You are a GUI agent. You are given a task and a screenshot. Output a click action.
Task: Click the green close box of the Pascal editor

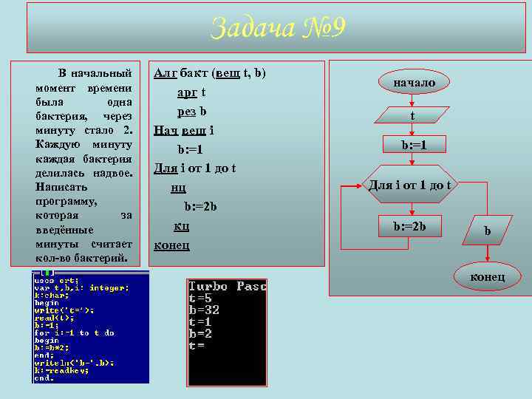coord(47,273)
